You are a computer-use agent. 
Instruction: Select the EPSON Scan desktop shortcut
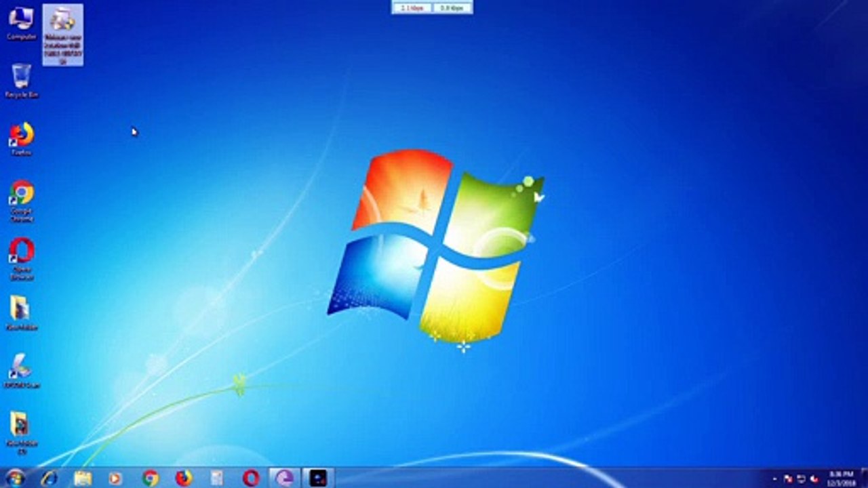pos(21,371)
